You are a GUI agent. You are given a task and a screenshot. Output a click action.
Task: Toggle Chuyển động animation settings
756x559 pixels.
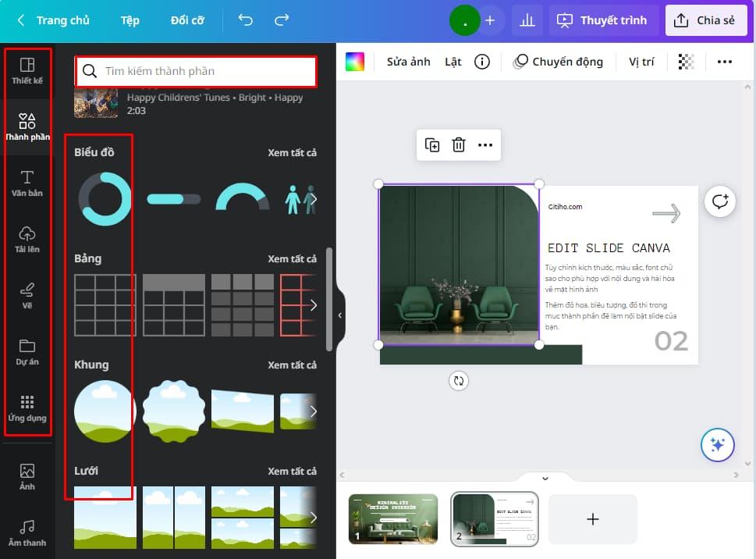coord(558,61)
